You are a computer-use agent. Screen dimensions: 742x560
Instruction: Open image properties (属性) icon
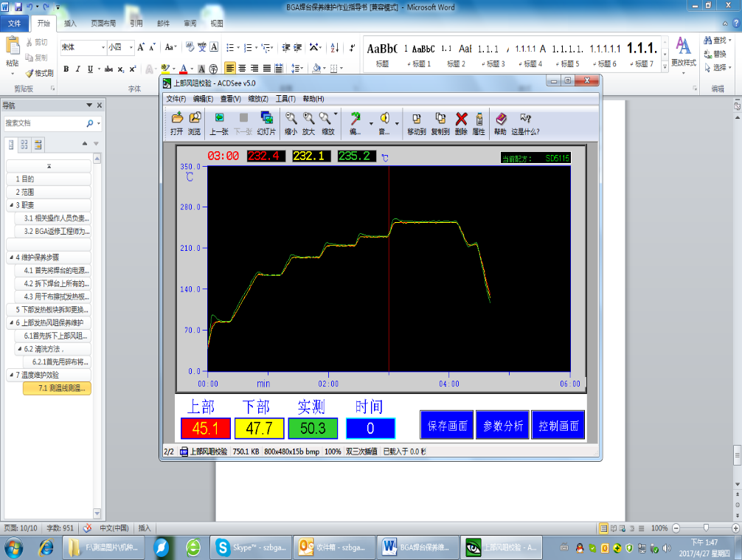point(479,118)
